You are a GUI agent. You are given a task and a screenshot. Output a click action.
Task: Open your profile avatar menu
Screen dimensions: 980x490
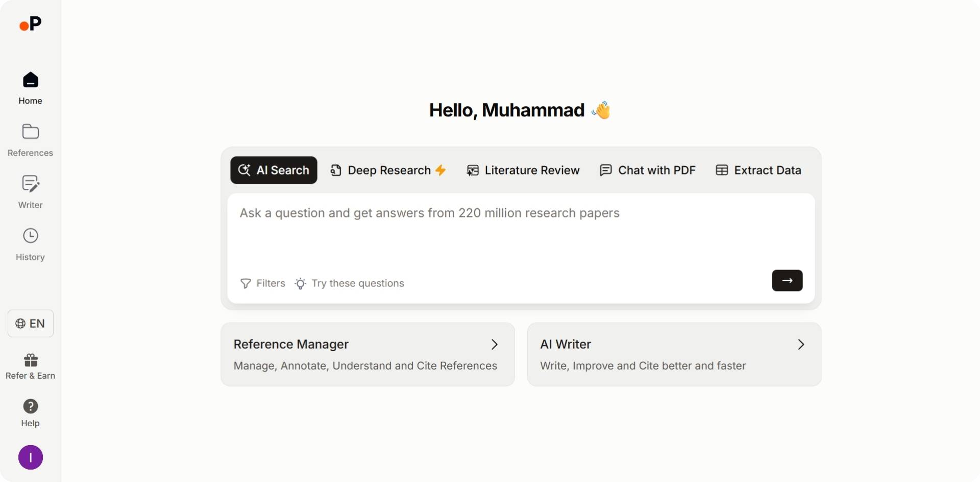tap(30, 457)
